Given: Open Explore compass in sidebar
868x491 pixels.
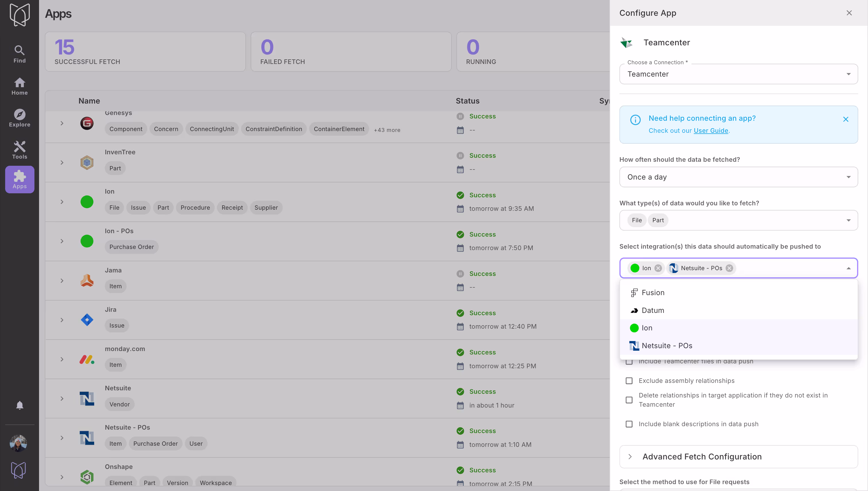Looking at the screenshot, I should 20,118.
